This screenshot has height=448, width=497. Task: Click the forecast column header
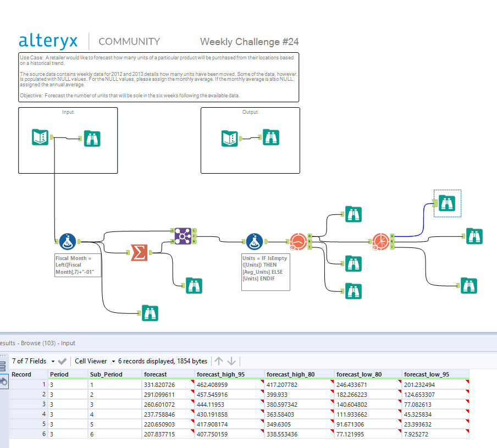point(168,374)
